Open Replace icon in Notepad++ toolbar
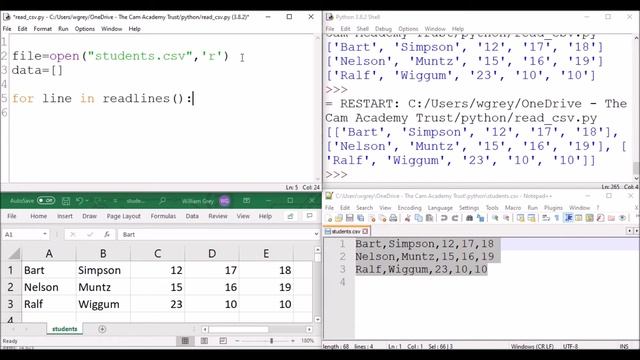This screenshot has height=360, width=640. 480,218
